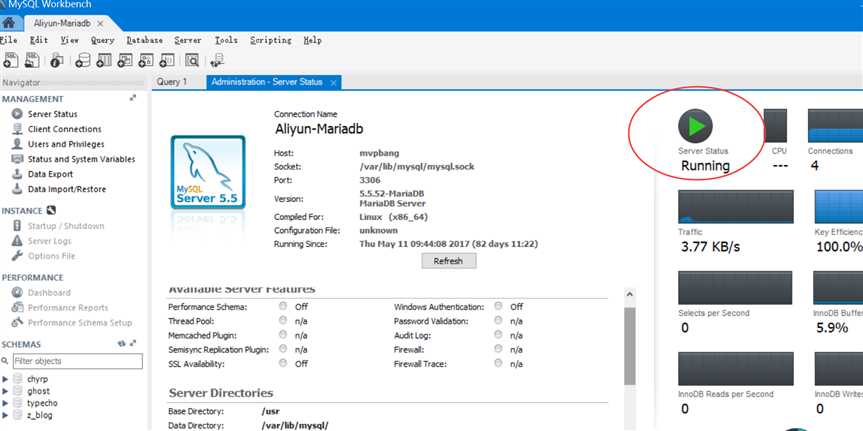Click the MySQL Server 5.5 dolphin logo
The image size is (863, 431).
point(208,172)
